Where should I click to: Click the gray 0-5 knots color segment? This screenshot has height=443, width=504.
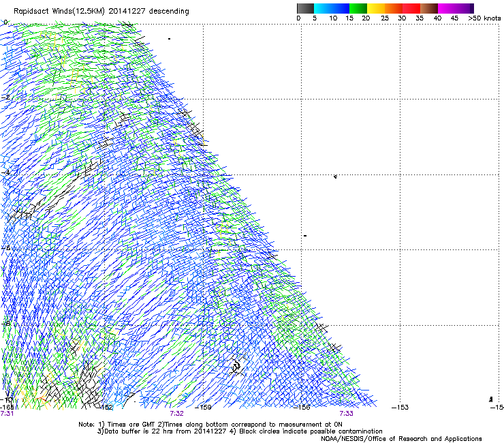click(x=305, y=8)
